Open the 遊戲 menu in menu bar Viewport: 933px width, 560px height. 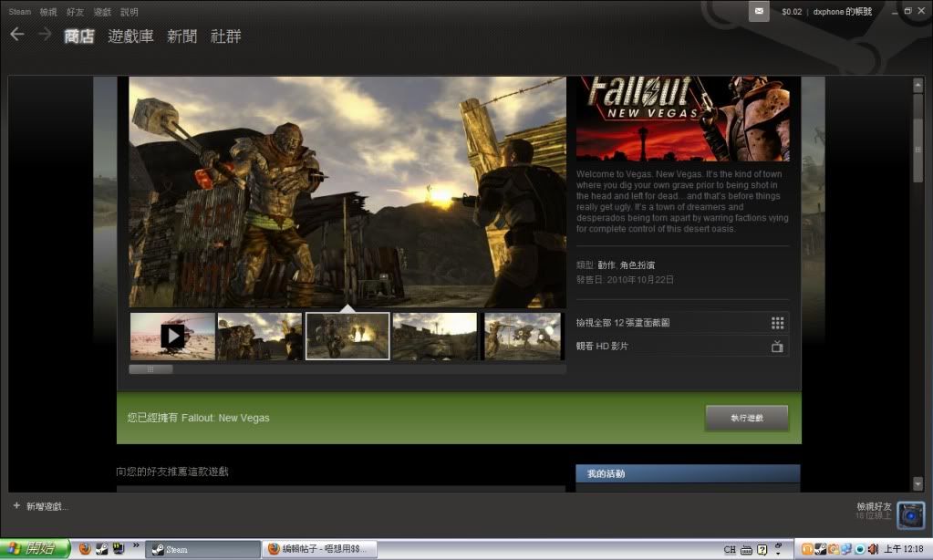coord(102,12)
